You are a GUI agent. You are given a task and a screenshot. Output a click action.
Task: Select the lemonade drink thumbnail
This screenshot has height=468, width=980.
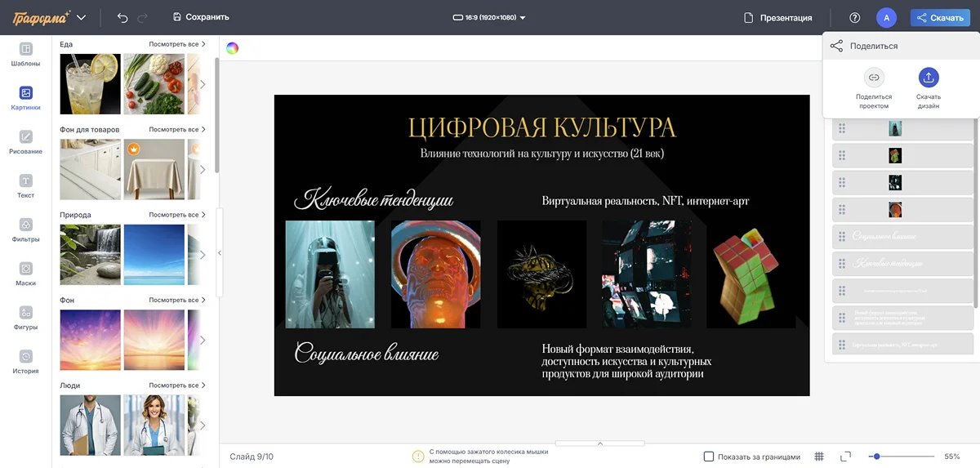[90, 84]
